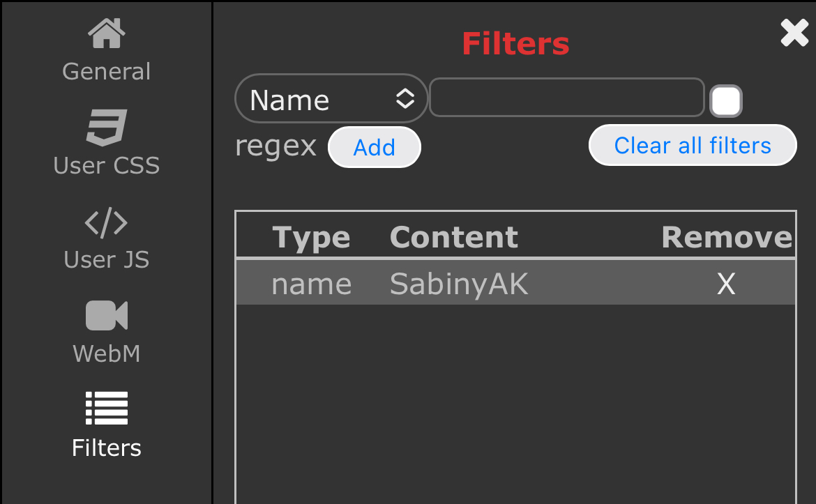The image size is (816, 504).
Task: Open the General settings house icon
Action: click(107, 33)
